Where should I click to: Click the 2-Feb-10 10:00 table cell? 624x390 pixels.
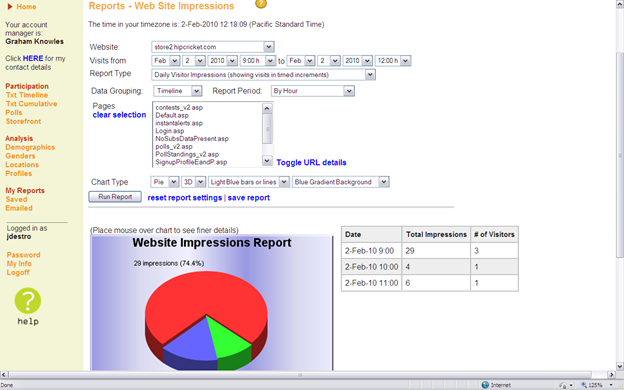371,267
